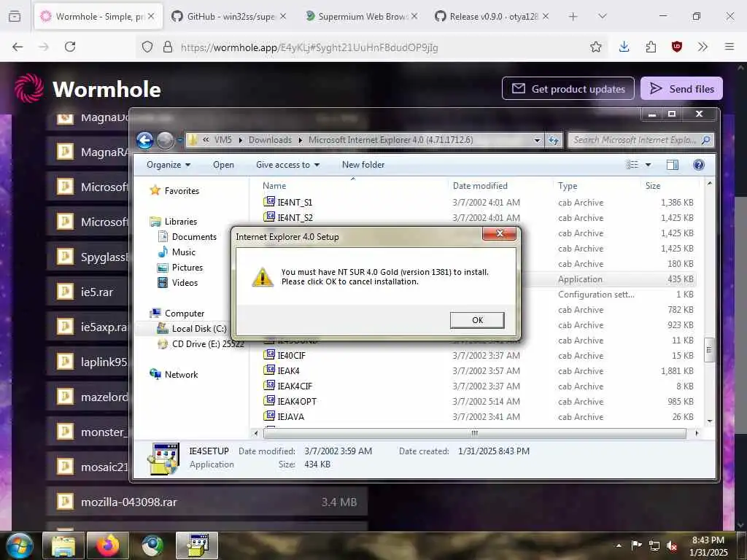Click the 435 KB Application row
Image resolution: width=747 pixels, height=560 pixels.
[x=610, y=279]
